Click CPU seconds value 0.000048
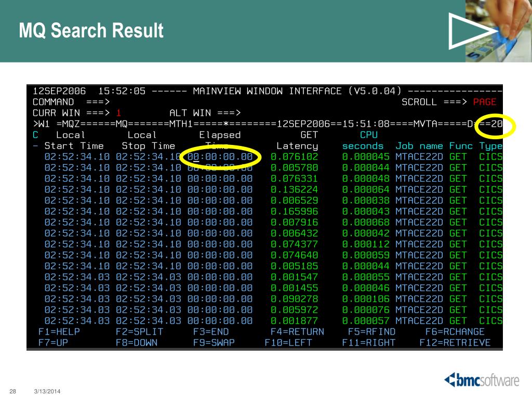The image size is (532, 399). click(x=366, y=179)
